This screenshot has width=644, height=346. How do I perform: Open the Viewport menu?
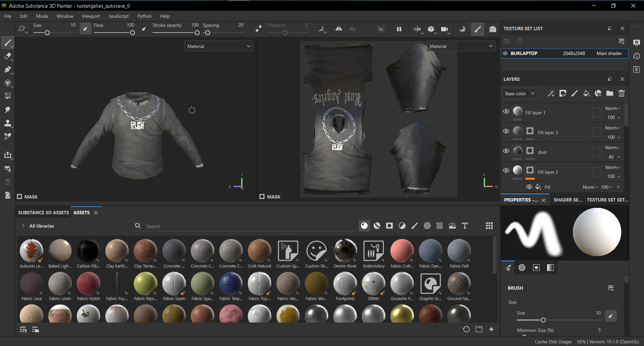coord(91,16)
